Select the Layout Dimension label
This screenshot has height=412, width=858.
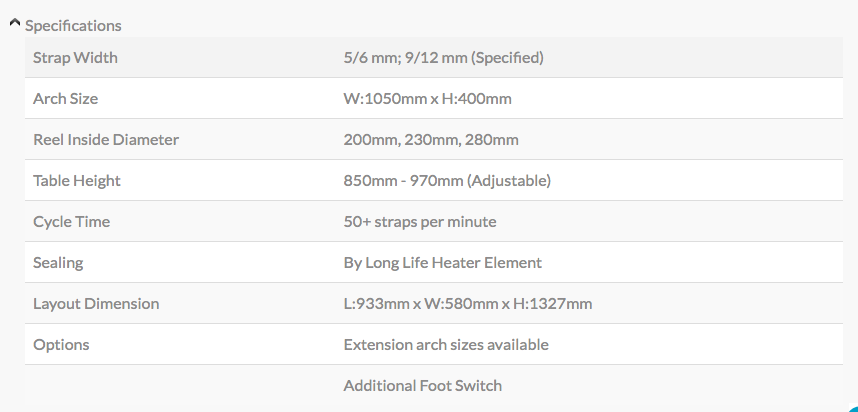(x=96, y=304)
